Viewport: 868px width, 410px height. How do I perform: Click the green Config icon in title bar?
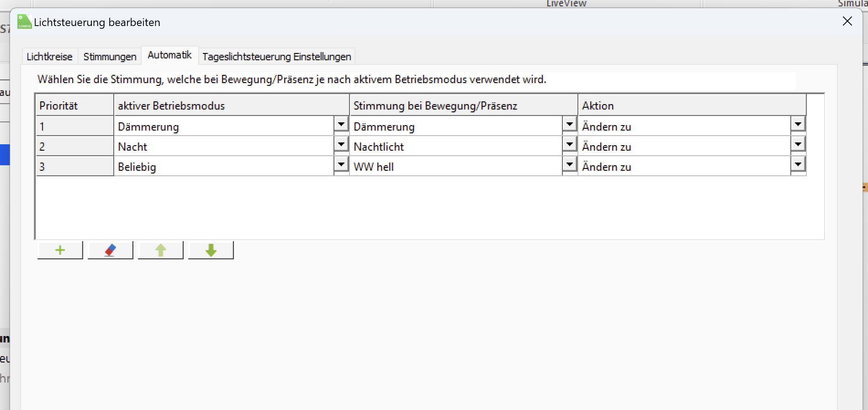coord(24,22)
